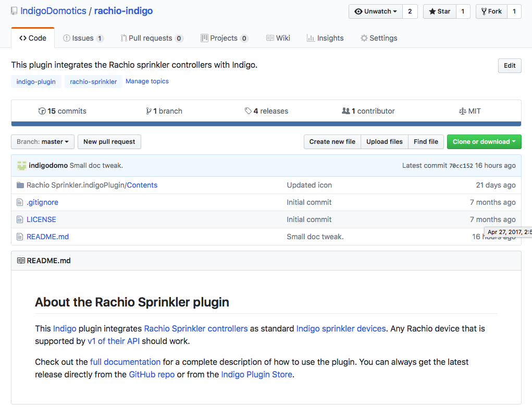The height and width of the screenshot is (417, 532).
Task: Click the repository book icon beside IndigoDomotics
Action: [x=14, y=11]
